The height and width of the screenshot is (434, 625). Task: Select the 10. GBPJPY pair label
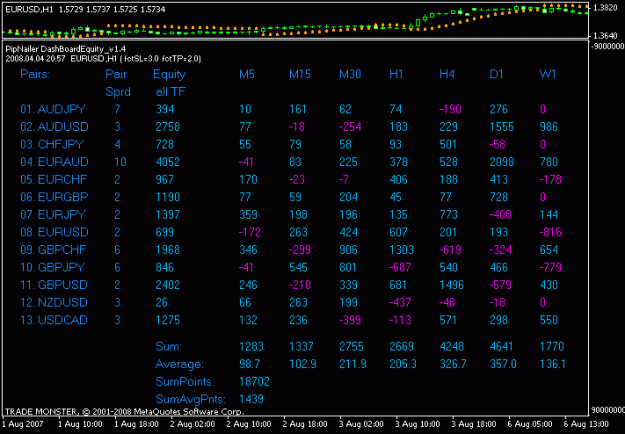[x=53, y=267]
